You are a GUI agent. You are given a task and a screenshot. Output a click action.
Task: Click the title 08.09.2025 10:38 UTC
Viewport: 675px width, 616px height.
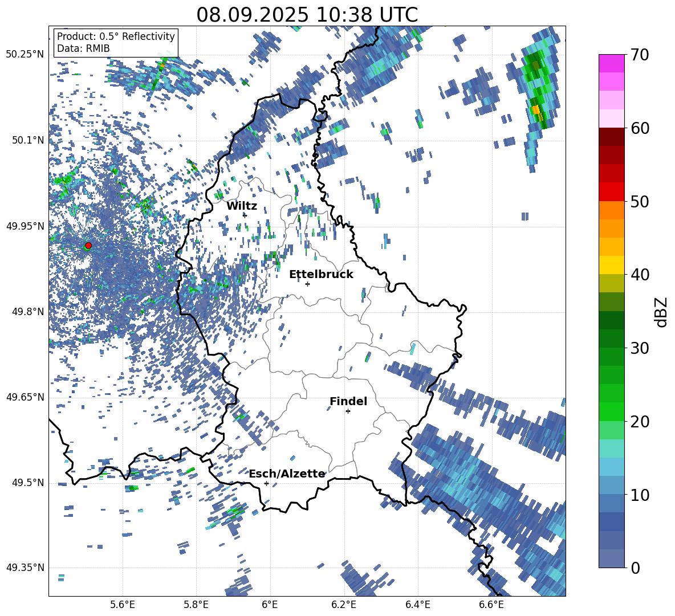coord(307,15)
